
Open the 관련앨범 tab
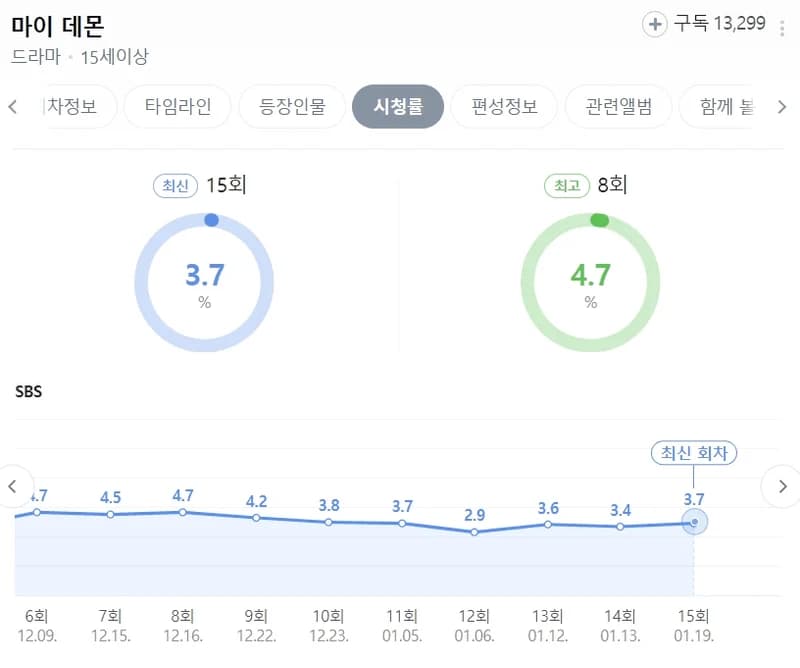pyautogui.click(x=618, y=107)
